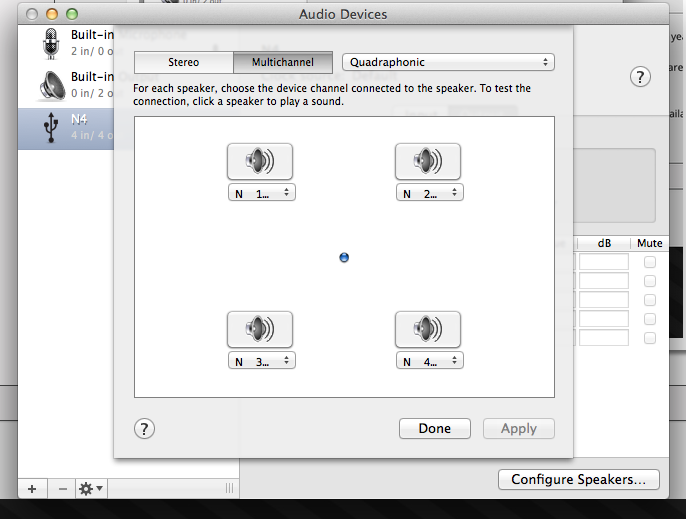Select the Built-in Microphone icon

(51, 44)
